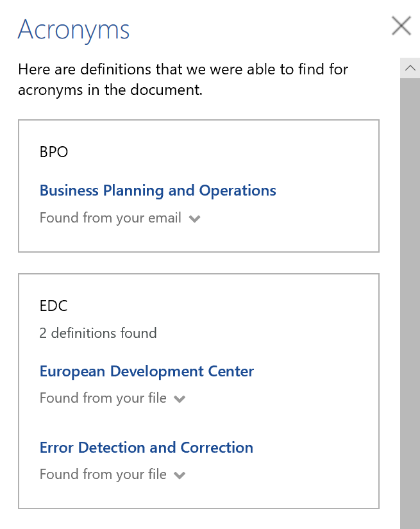
Task: Select the BPO acronym heading
Action: 54,152
